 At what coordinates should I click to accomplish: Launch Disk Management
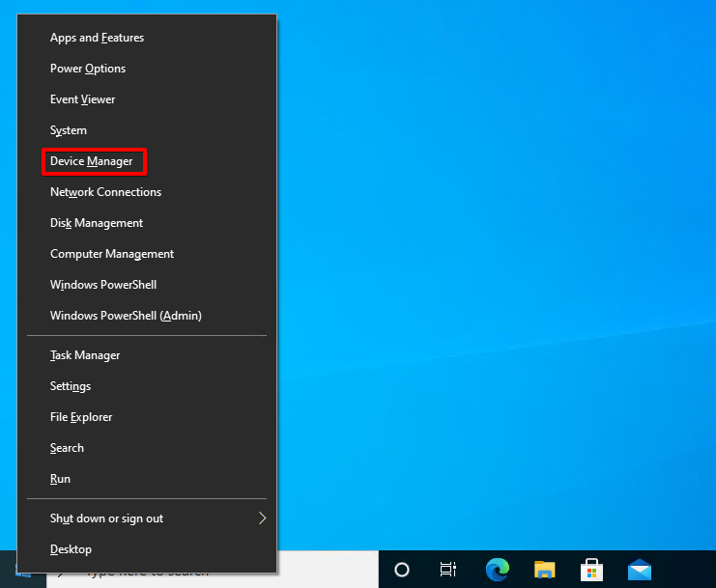(x=97, y=223)
